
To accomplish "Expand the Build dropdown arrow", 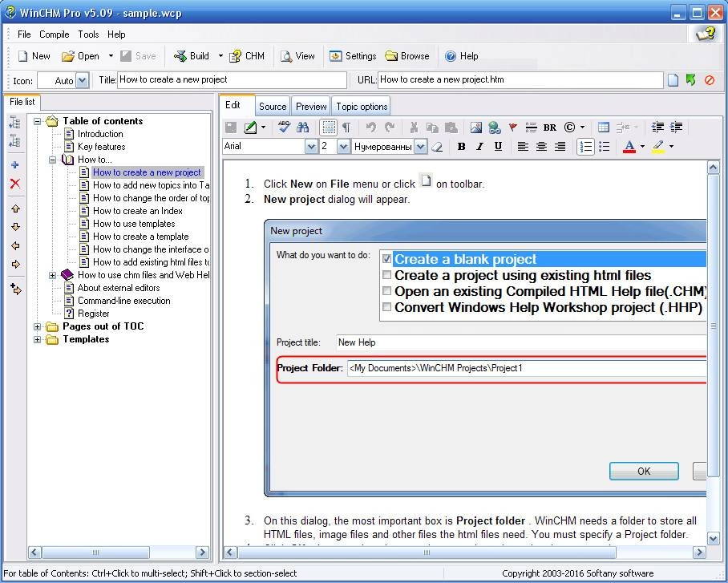I will click(x=220, y=56).
